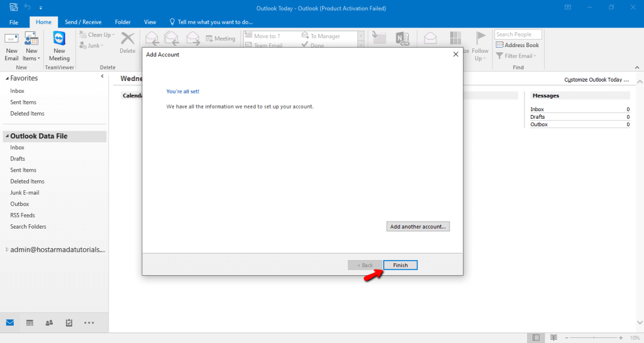Click the Finish button in Add Account
The image size is (644, 343).
(x=400, y=265)
